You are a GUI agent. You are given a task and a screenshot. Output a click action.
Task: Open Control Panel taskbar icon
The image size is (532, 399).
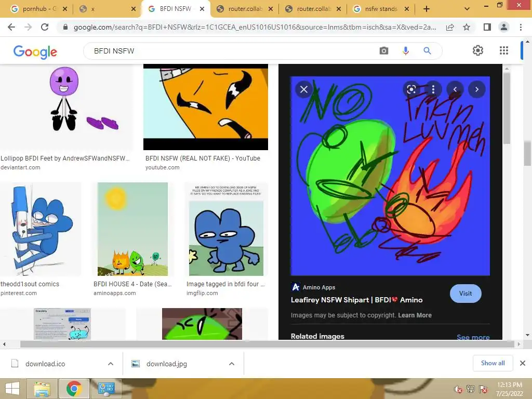pos(106,389)
